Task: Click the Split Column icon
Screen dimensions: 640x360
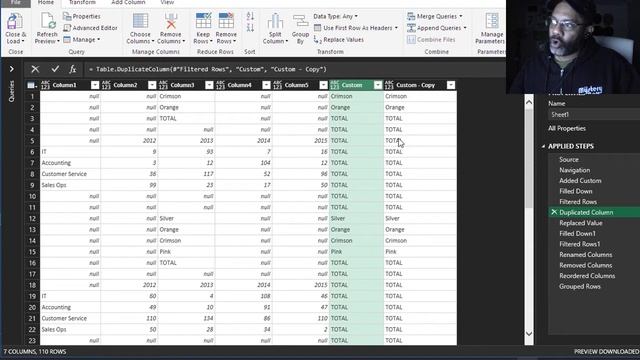Action: (275, 21)
